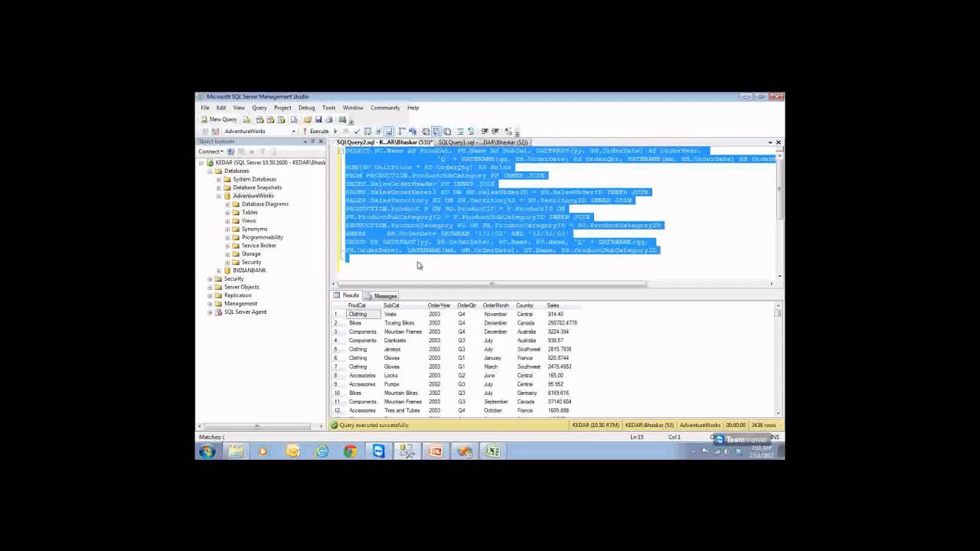
Task: Click the Execute query button
Action: (315, 131)
